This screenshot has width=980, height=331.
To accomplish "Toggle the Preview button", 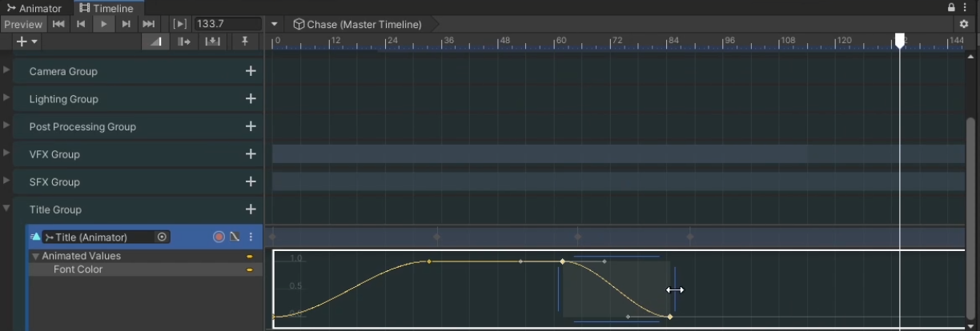I will tap(23, 25).
